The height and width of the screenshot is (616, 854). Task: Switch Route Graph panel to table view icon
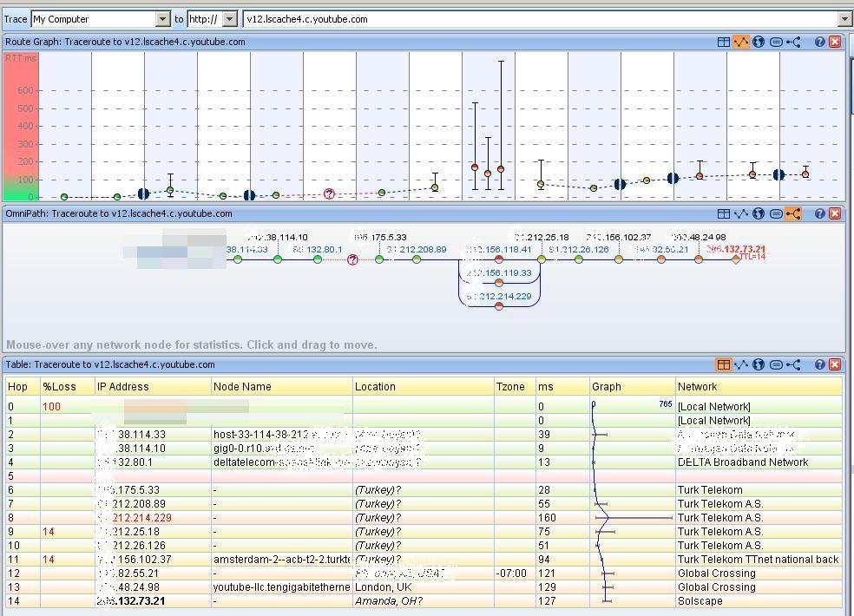723,42
